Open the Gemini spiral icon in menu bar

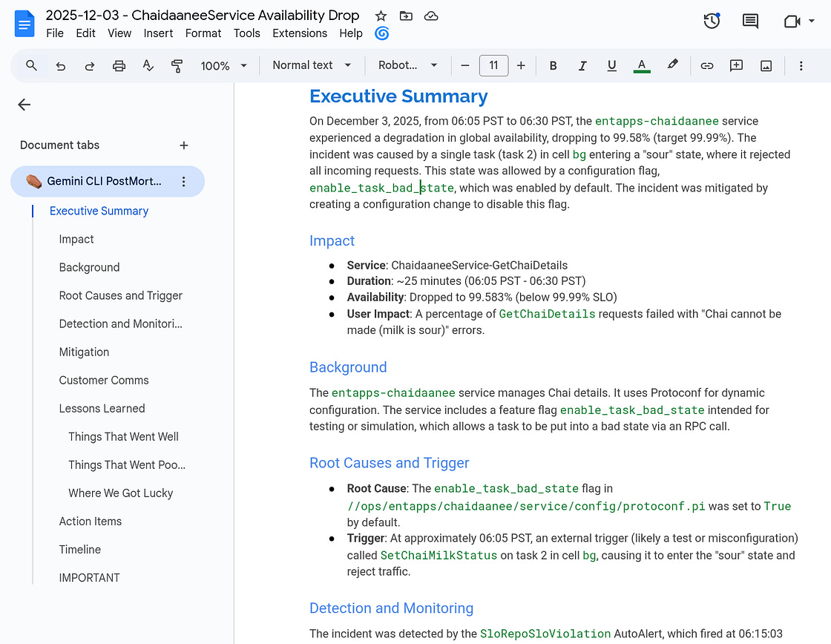click(381, 33)
